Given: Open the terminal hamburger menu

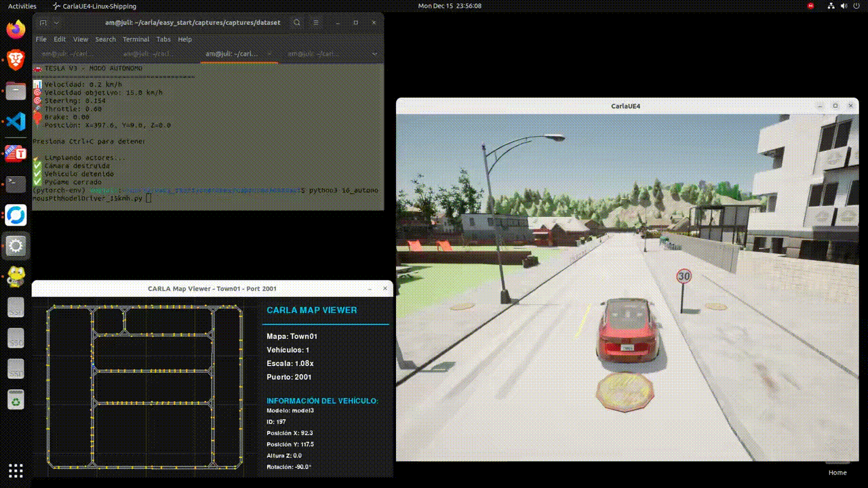Looking at the screenshot, I should pyautogui.click(x=315, y=22).
